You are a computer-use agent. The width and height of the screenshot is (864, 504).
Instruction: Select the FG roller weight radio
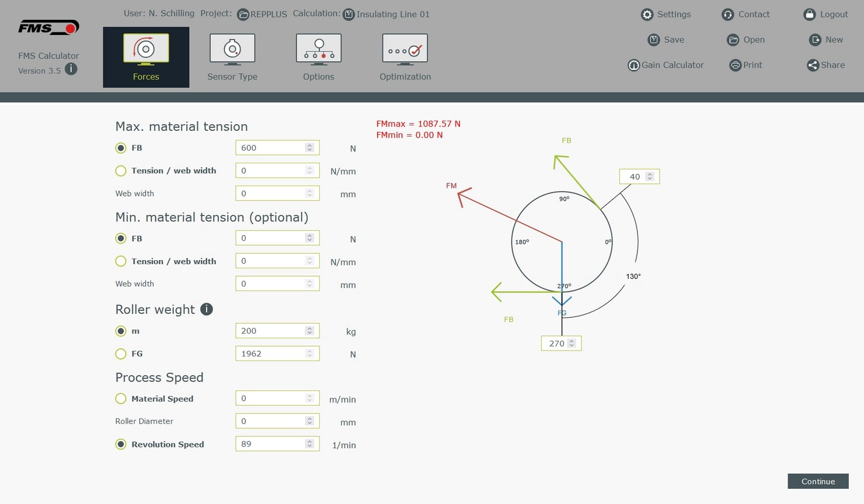(121, 354)
